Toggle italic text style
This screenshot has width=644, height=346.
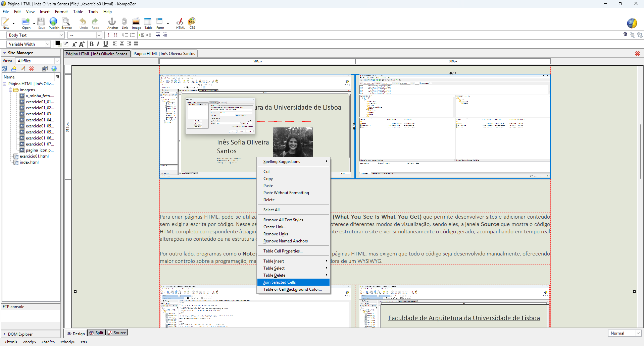98,44
